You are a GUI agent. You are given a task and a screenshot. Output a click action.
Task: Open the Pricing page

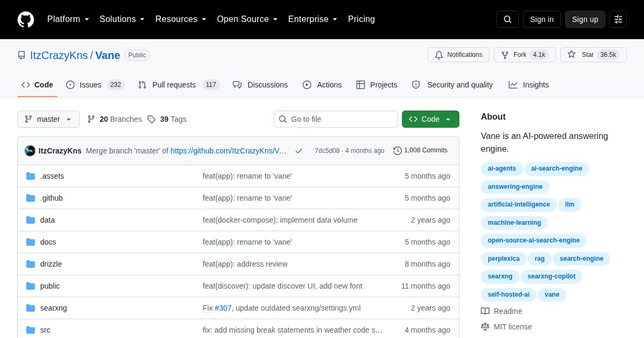click(x=361, y=19)
